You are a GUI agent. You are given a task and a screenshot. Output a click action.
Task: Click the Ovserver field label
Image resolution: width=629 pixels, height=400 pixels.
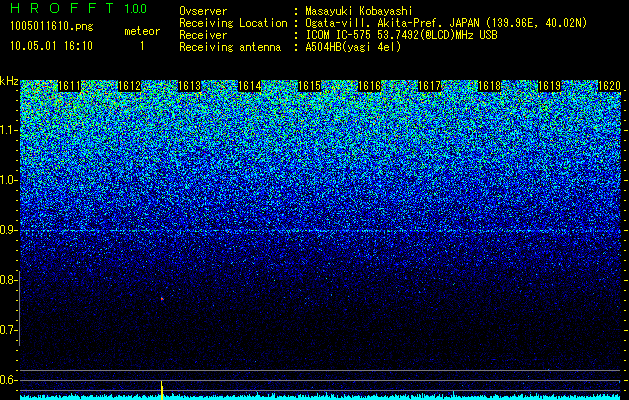coord(203,11)
